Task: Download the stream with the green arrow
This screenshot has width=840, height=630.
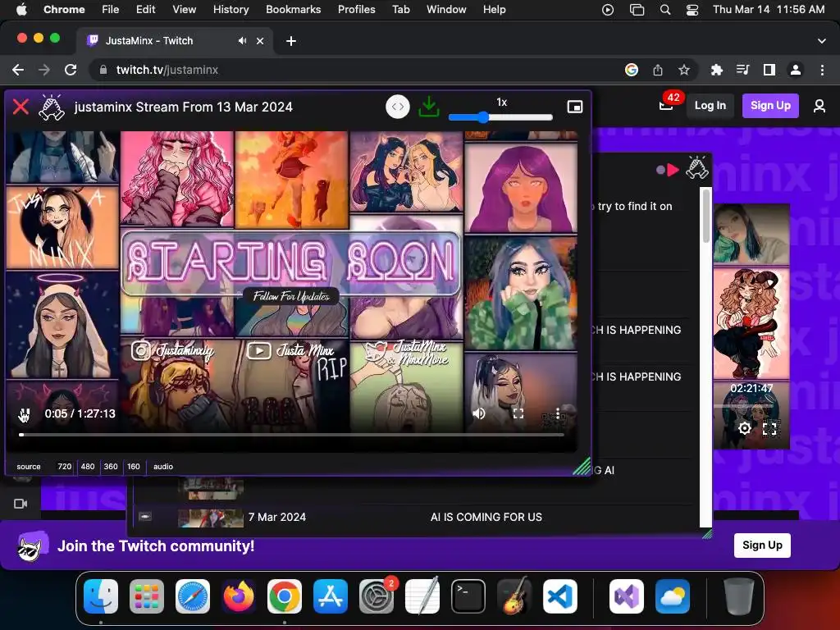Action: [x=428, y=107]
